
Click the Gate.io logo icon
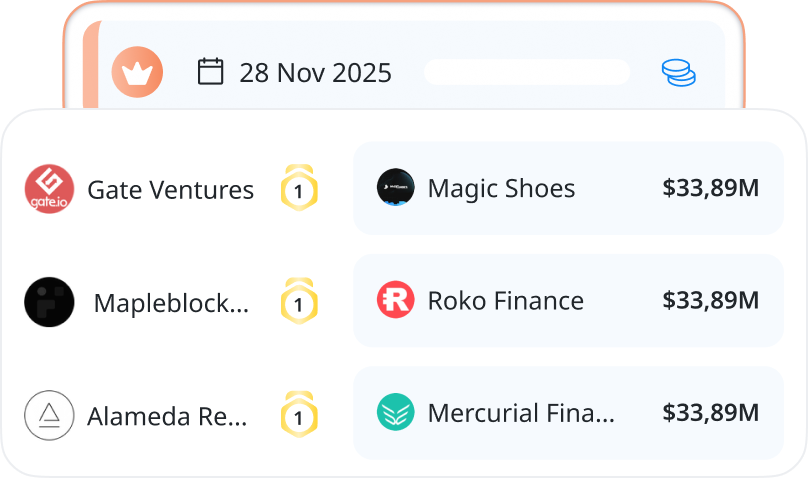[x=49, y=189]
